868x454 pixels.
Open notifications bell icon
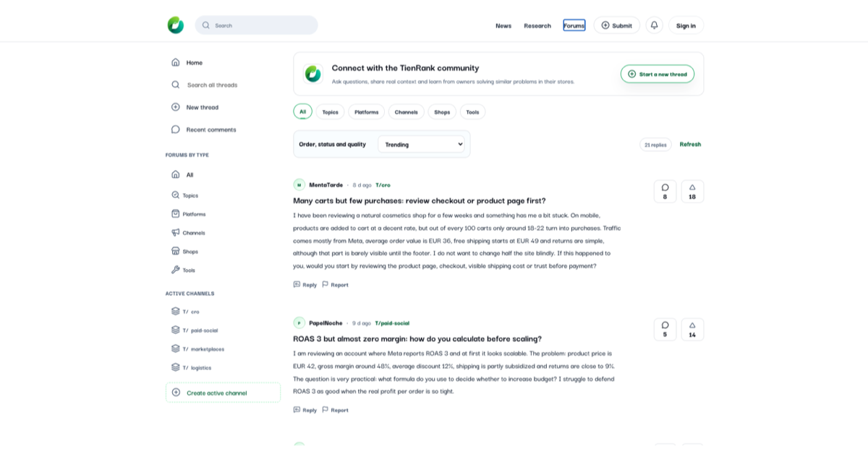pyautogui.click(x=654, y=25)
